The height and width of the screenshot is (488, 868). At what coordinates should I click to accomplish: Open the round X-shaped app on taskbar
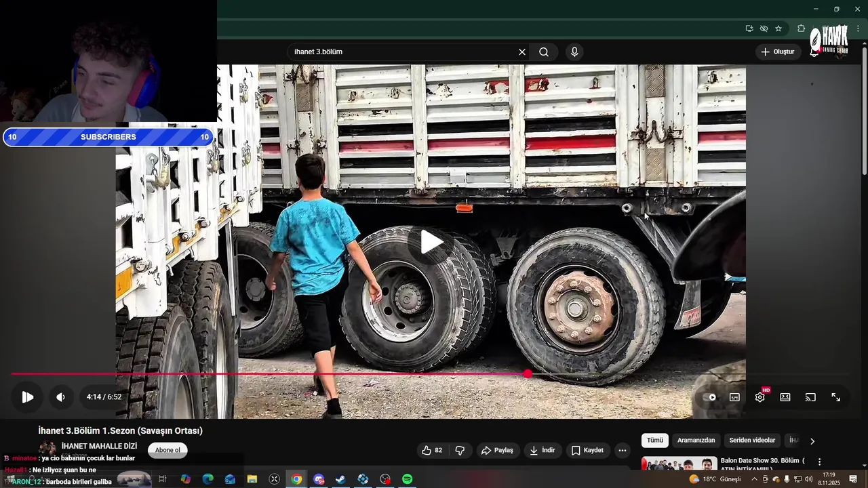[x=274, y=479]
